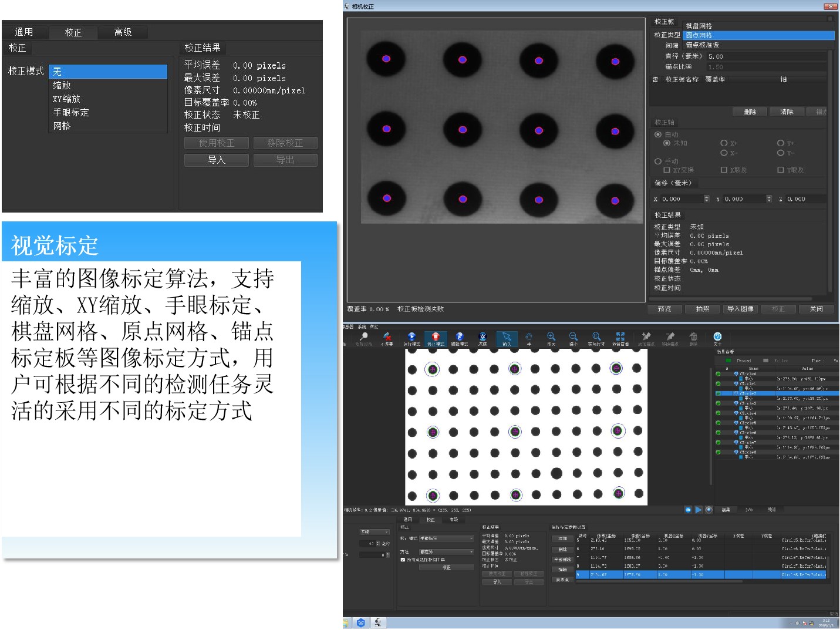Click the red stop mode toolbar icon

point(436,338)
